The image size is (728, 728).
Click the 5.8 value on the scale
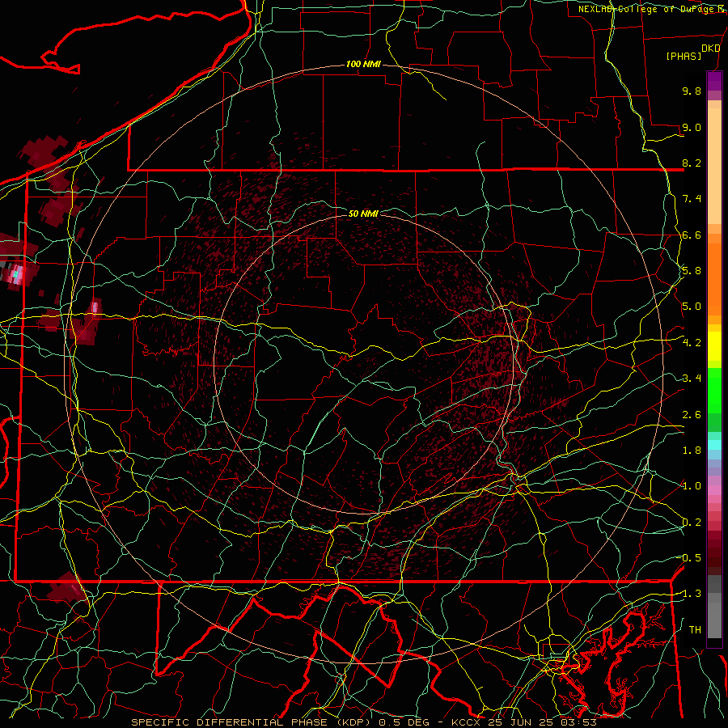click(692, 271)
